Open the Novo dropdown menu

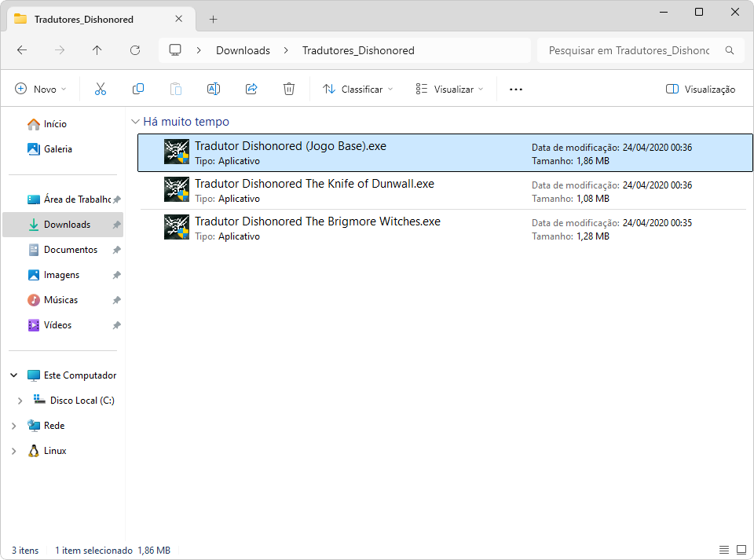point(40,89)
